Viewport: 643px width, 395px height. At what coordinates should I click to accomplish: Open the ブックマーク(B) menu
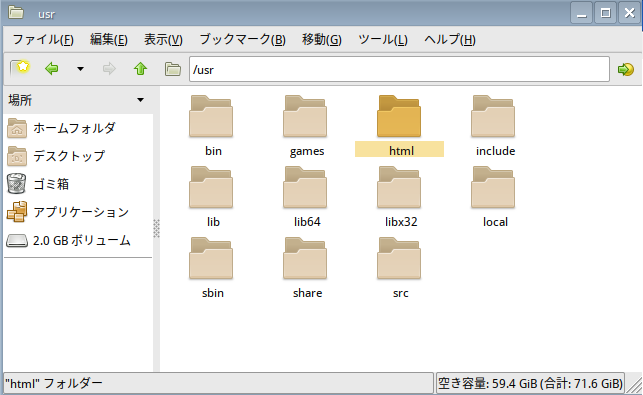point(242,39)
